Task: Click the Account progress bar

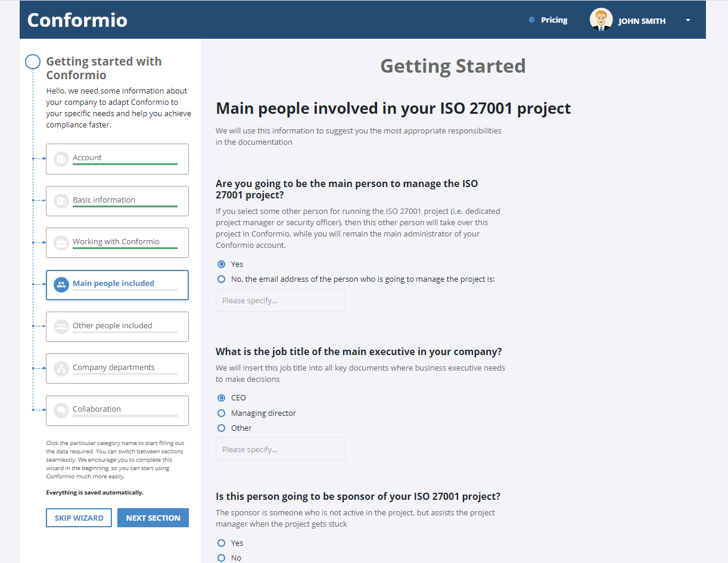Action: pyautogui.click(x=125, y=164)
